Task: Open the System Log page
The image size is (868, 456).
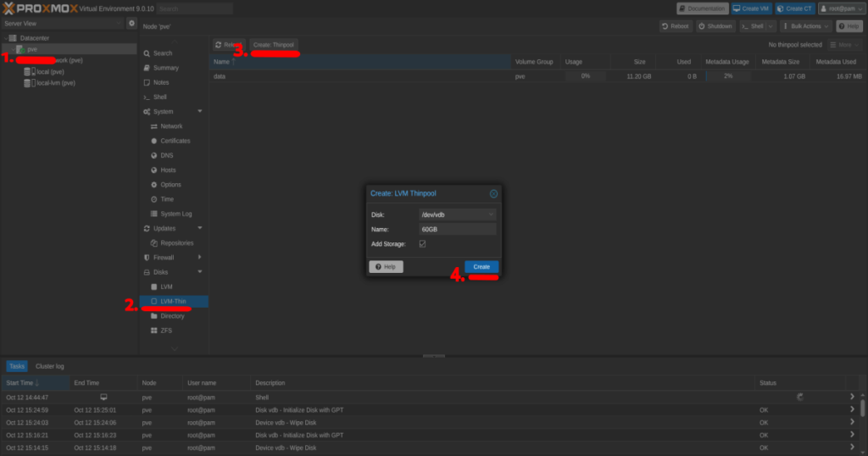Action: [175, 214]
